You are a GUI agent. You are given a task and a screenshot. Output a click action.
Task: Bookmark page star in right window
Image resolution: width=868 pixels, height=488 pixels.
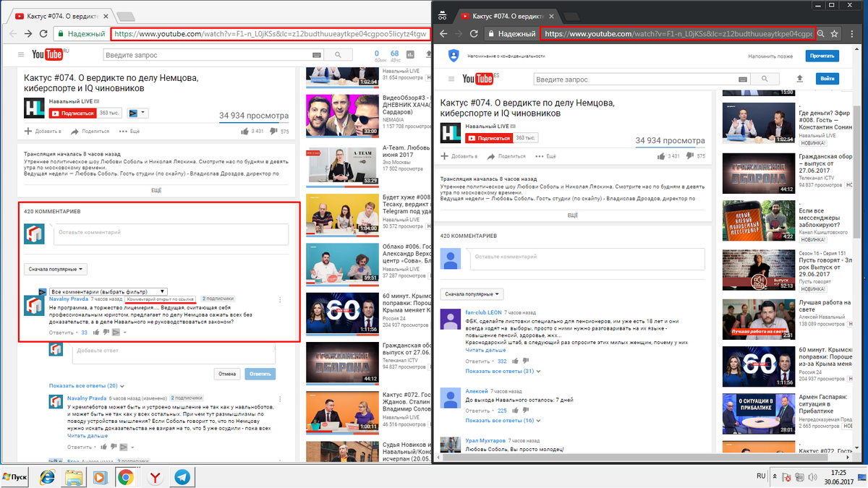835,33
